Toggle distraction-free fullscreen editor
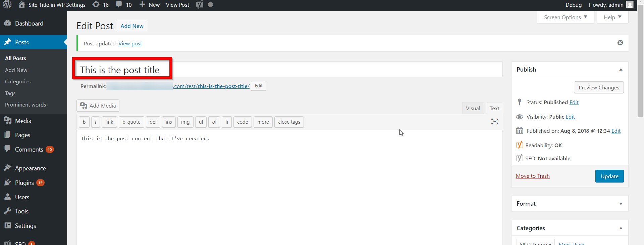 (x=494, y=122)
